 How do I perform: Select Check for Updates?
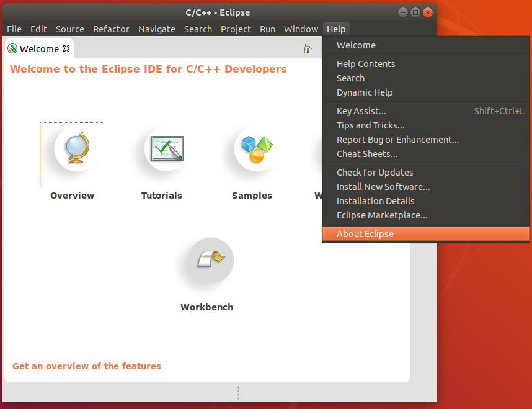click(426, 173)
